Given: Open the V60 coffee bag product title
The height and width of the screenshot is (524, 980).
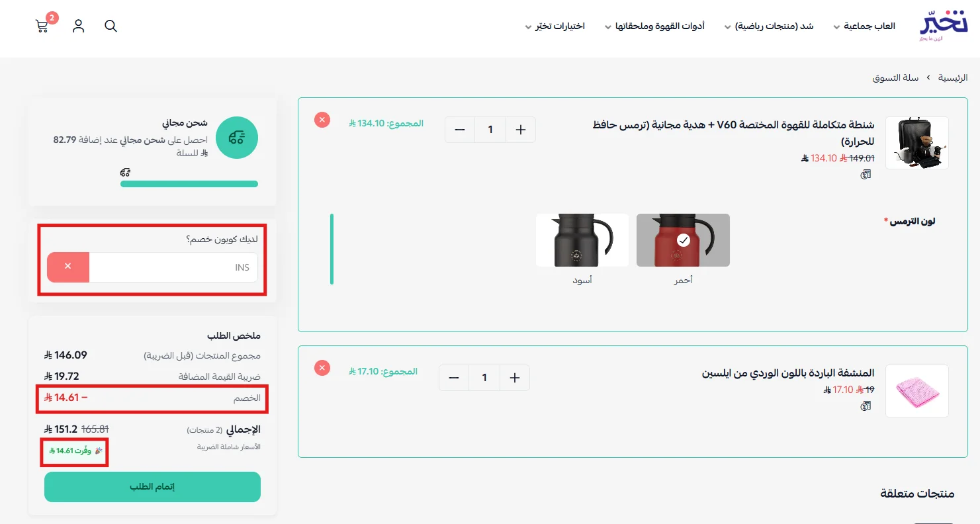Looking at the screenshot, I should click(734, 133).
